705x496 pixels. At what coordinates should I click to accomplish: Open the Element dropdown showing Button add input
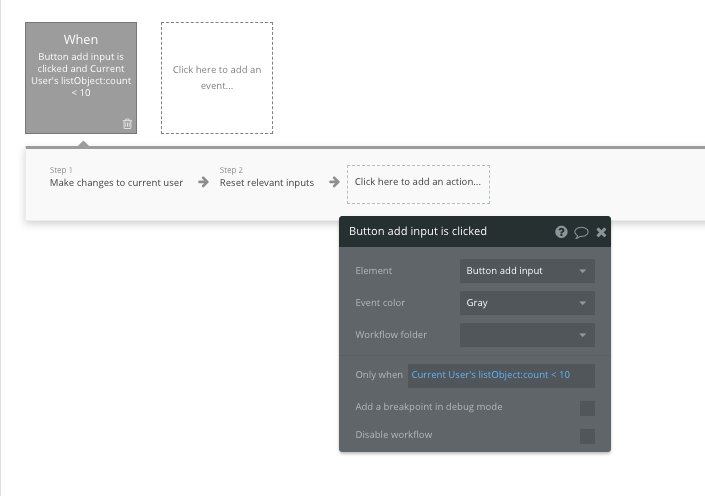pyautogui.click(x=527, y=271)
